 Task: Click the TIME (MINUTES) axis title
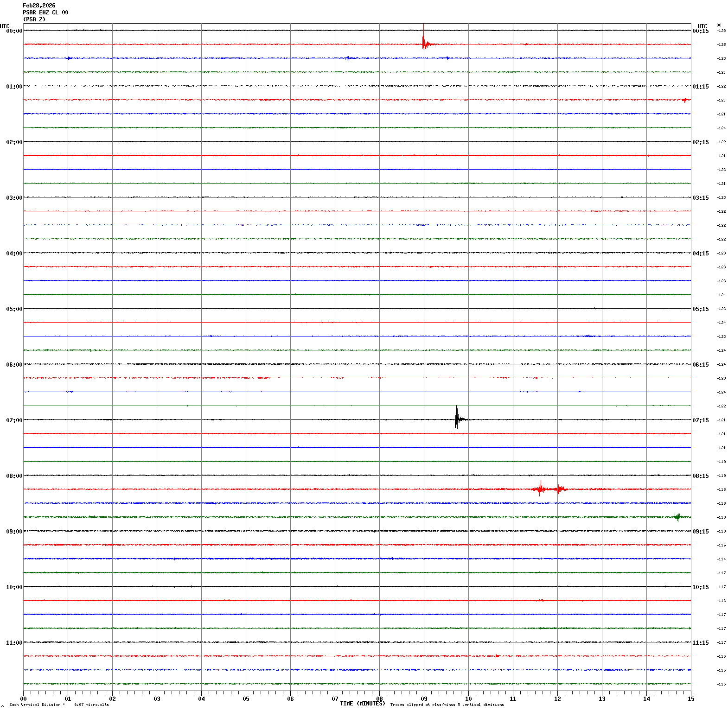362,704
